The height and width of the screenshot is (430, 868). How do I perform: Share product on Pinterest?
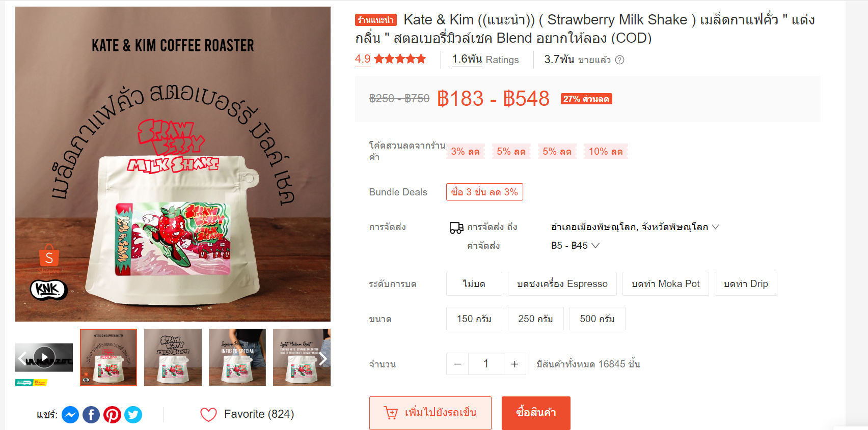tap(112, 415)
